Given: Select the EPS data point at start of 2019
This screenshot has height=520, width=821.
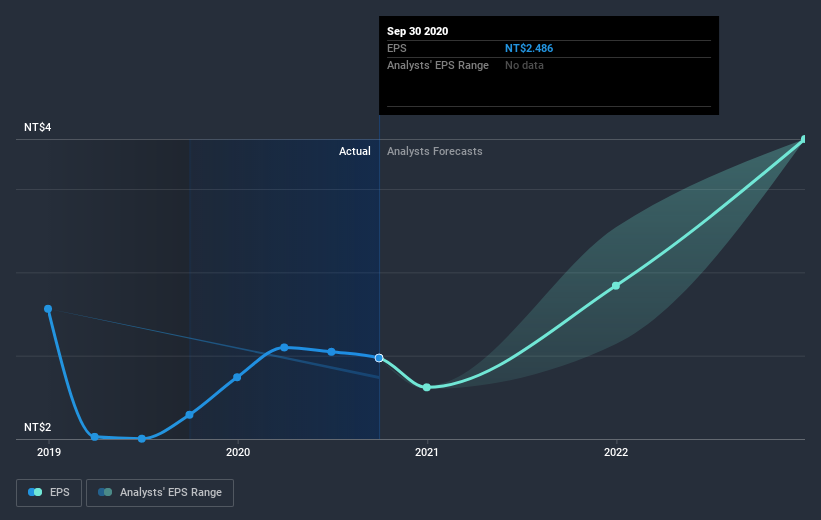Looking at the screenshot, I should click(x=48, y=309).
